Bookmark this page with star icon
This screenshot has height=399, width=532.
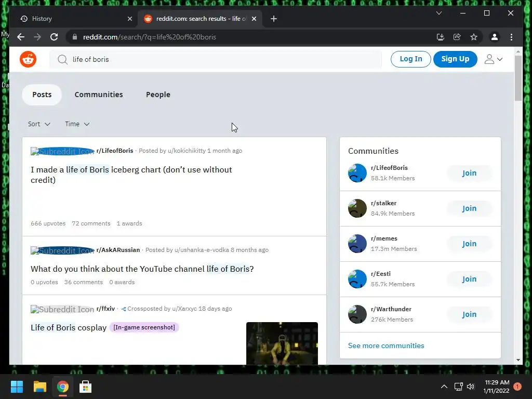(474, 37)
